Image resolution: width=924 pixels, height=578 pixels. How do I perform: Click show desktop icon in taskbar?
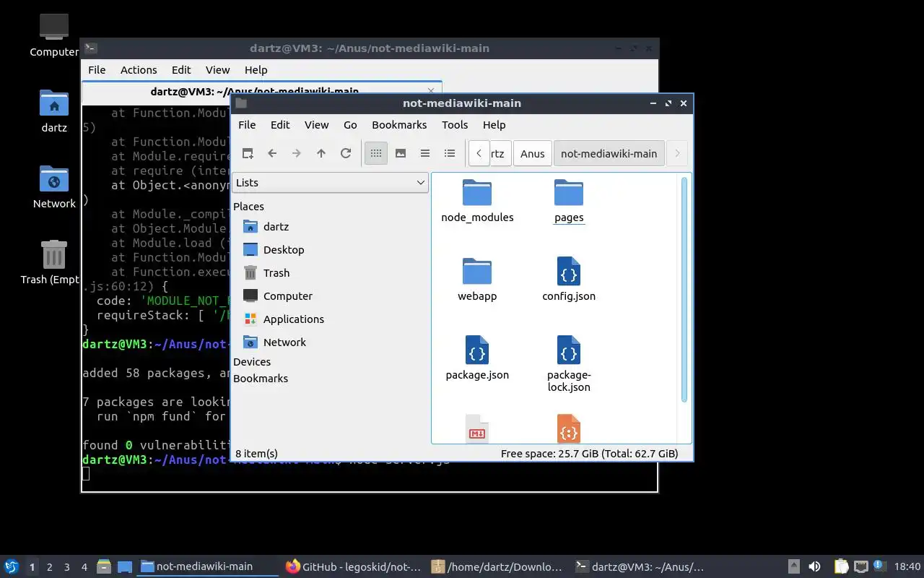click(125, 566)
